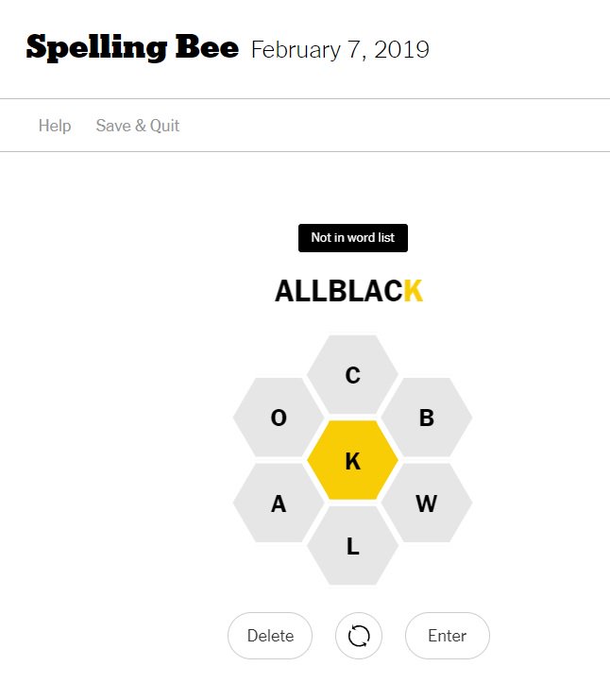The height and width of the screenshot is (700, 610).
Task: Tap the letter W hexagon
Action: [x=427, y=504]
